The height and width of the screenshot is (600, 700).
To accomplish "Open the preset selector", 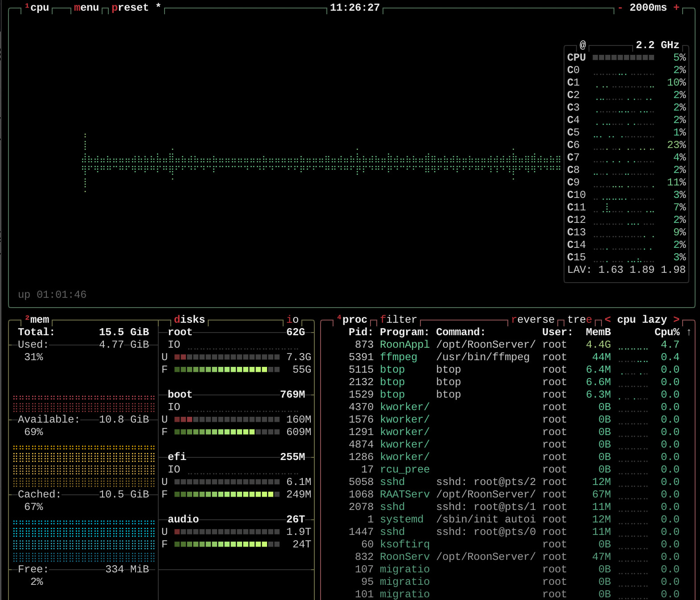I will pos(130,8).
